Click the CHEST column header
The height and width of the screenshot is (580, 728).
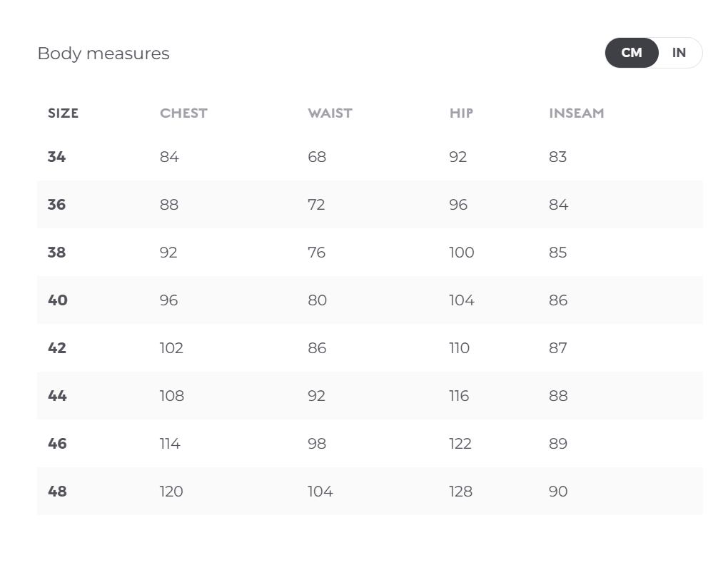(x=183, y=113)
